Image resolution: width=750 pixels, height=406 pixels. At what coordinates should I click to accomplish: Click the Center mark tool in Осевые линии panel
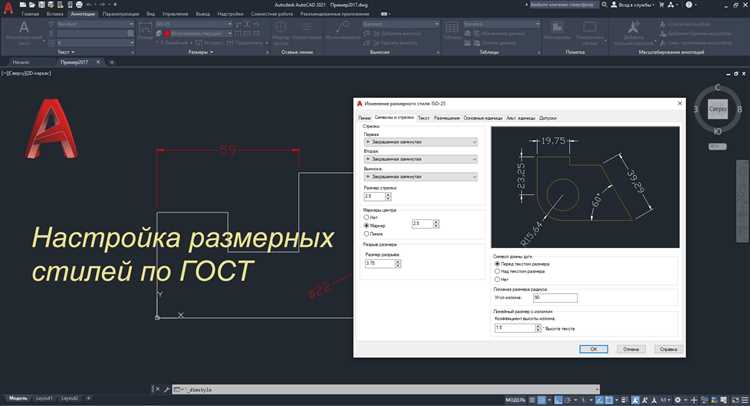pyautogui.click(x=280, y=33)
